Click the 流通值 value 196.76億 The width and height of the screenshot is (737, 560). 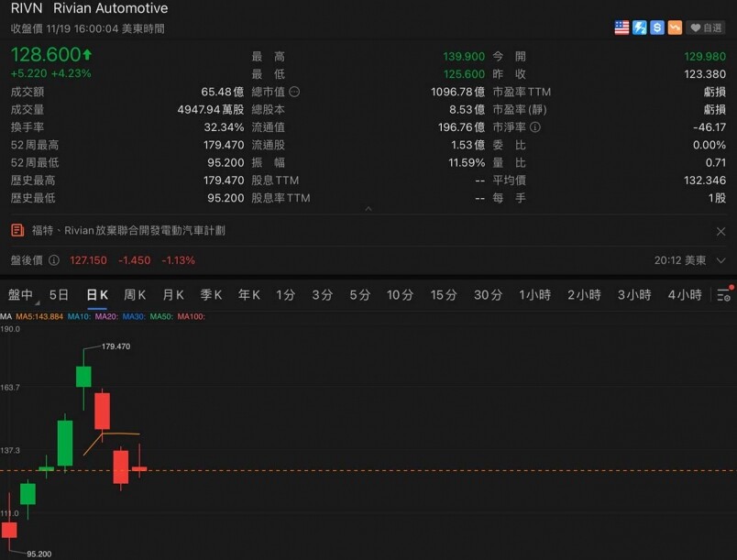coord(462,127)
